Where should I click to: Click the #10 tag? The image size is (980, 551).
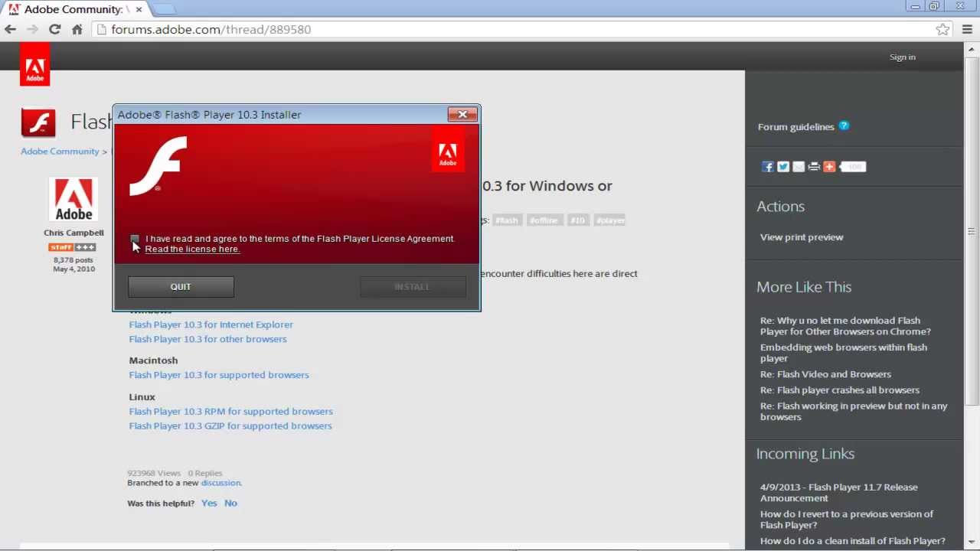[577, 220]
